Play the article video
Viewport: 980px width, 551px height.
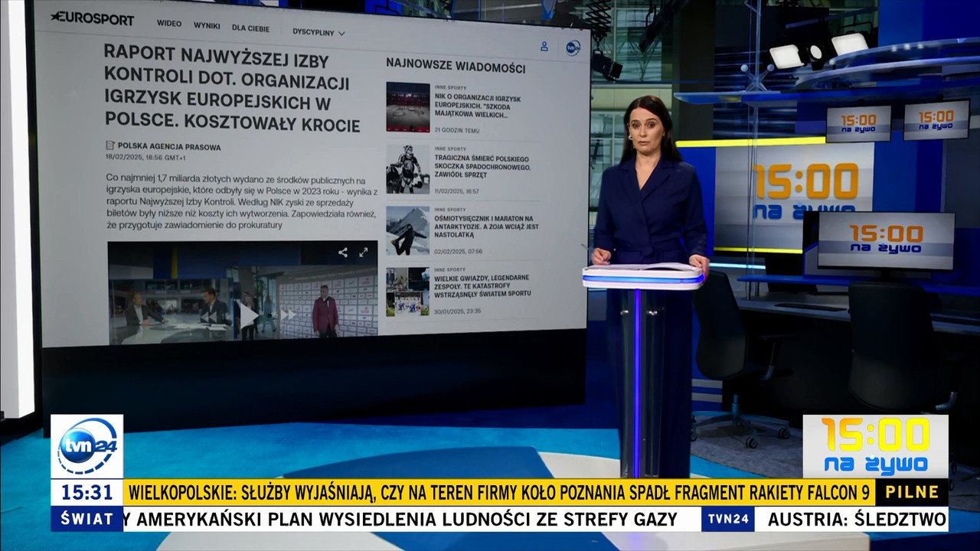247,314
